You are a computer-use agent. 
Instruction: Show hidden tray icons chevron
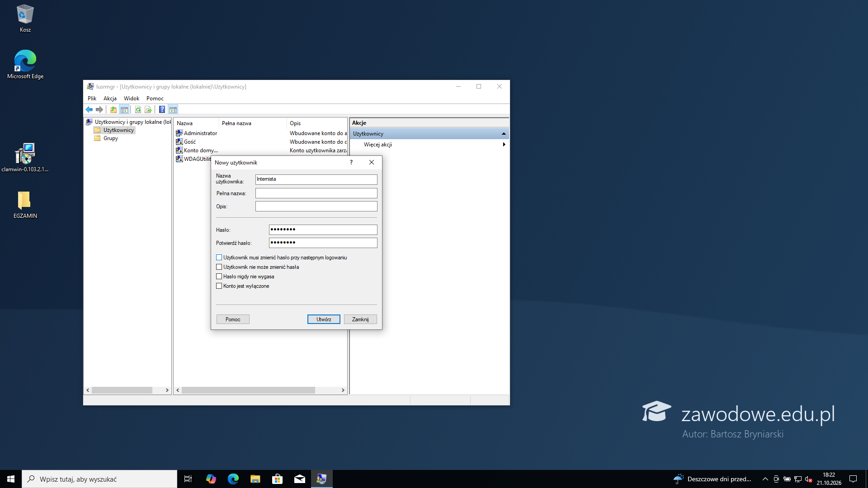click(x=765, y=479)
